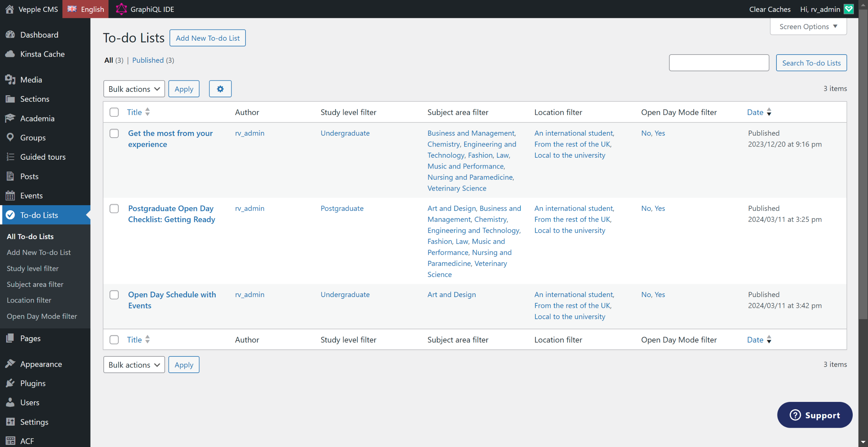
Task: Click the Kinsta Cache cloud icon
Action: coord(10,54)
